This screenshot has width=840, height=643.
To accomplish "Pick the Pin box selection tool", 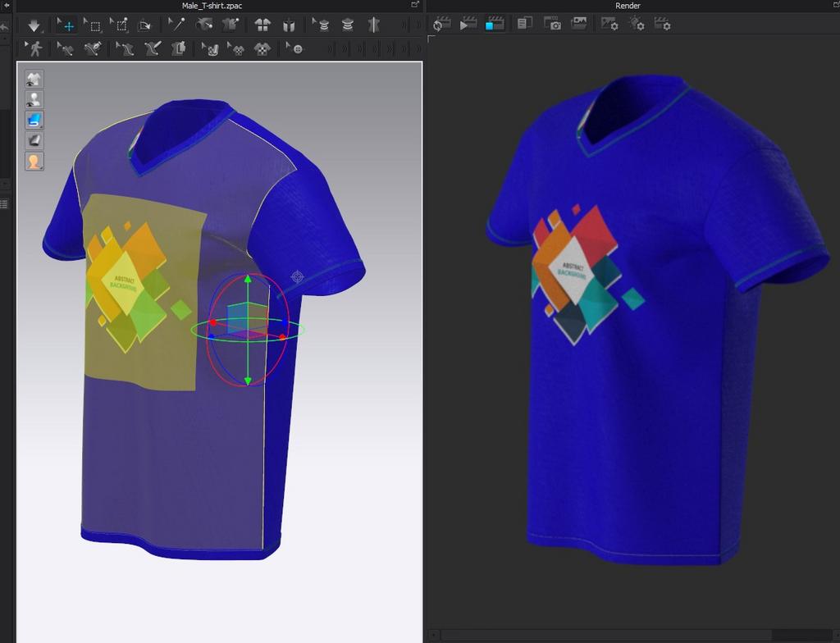I will point(119,25).
